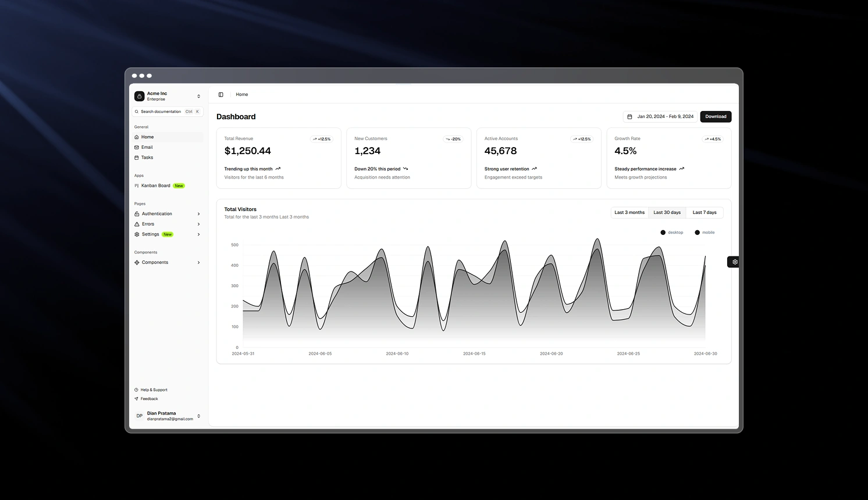Toggle the desktop legend dot
Screen dimensions: 868x500
click(x=663, y=233)
